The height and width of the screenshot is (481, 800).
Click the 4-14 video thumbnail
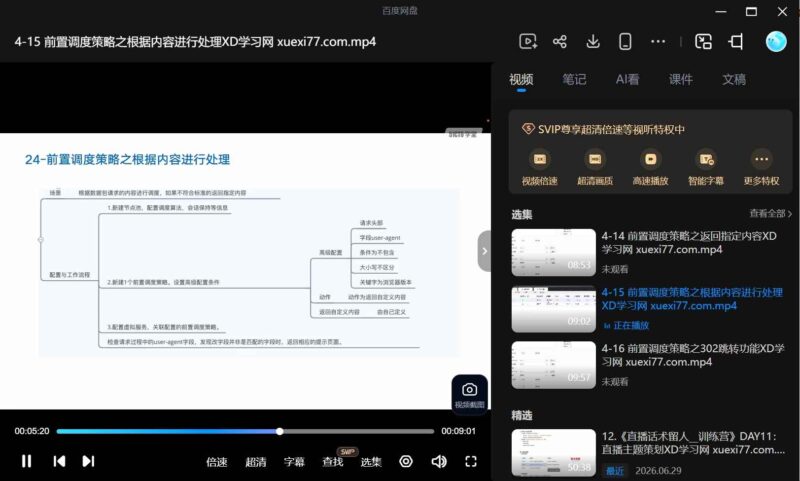pos(554,252)
